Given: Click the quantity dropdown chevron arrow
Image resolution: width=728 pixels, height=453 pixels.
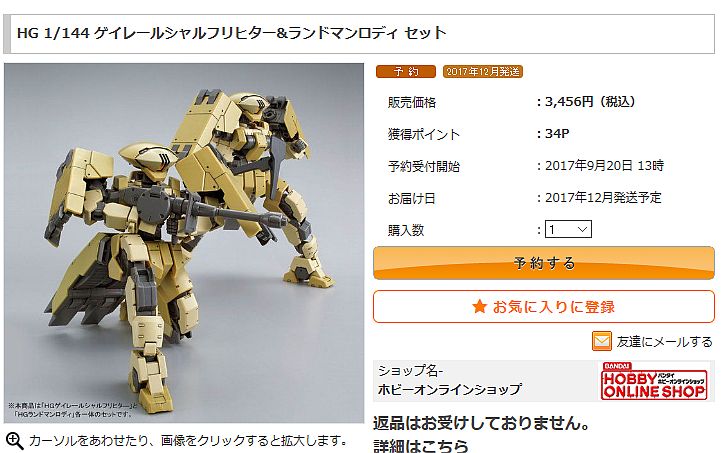Looking at the screenshot, I should pyautogui.click(x=582, y=229).
